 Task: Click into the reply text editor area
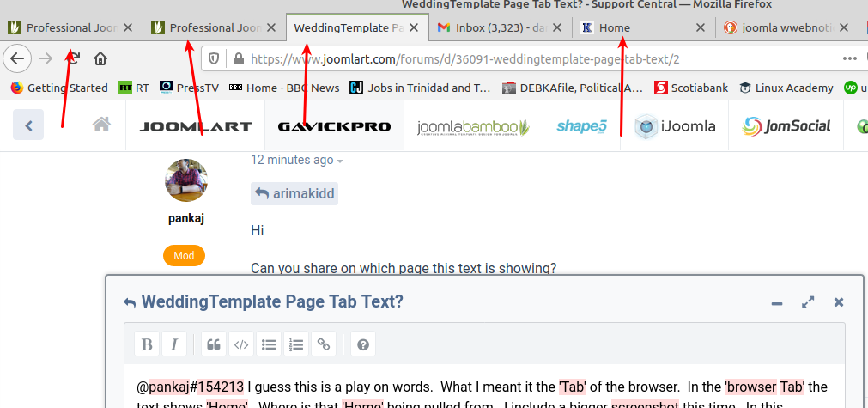point(484,387)
